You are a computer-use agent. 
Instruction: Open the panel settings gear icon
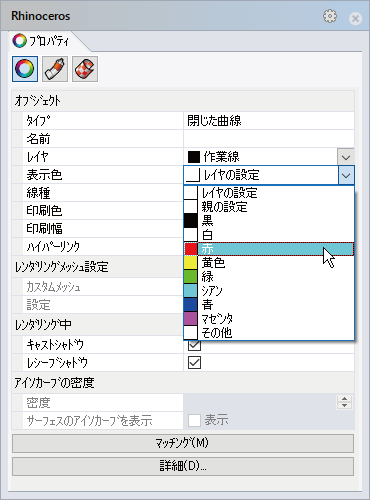[330, 16]
